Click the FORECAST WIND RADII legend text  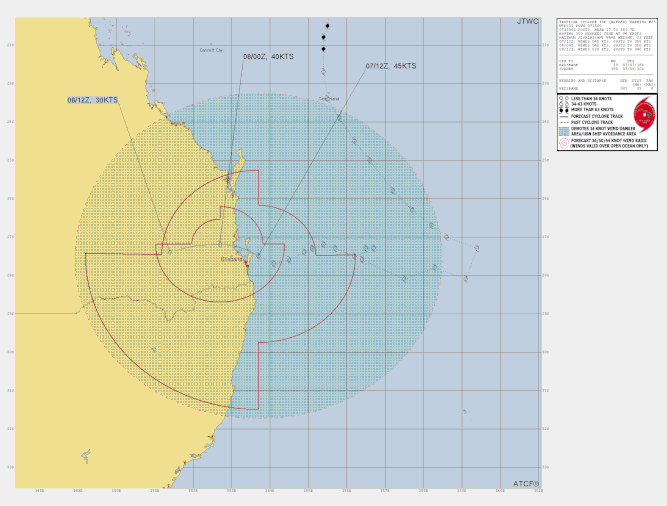tap(609, 143)
